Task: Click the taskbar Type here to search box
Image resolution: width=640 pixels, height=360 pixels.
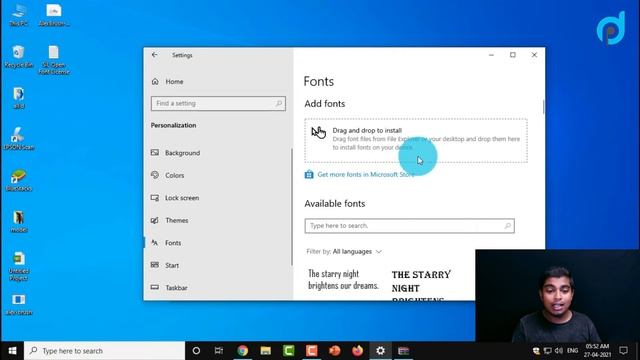Action: pyautogui.click(x=104, y=351)
